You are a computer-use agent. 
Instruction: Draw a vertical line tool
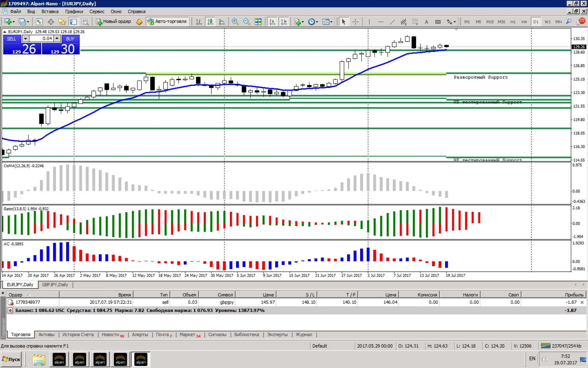pos(369,21)
